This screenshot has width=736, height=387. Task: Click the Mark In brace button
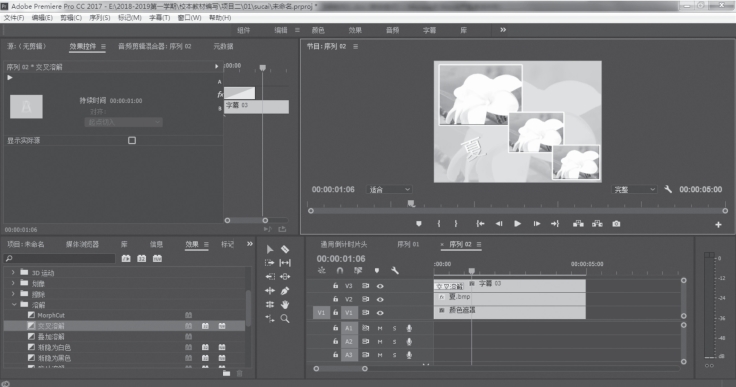pyautogui.click(x=439, y=224)
